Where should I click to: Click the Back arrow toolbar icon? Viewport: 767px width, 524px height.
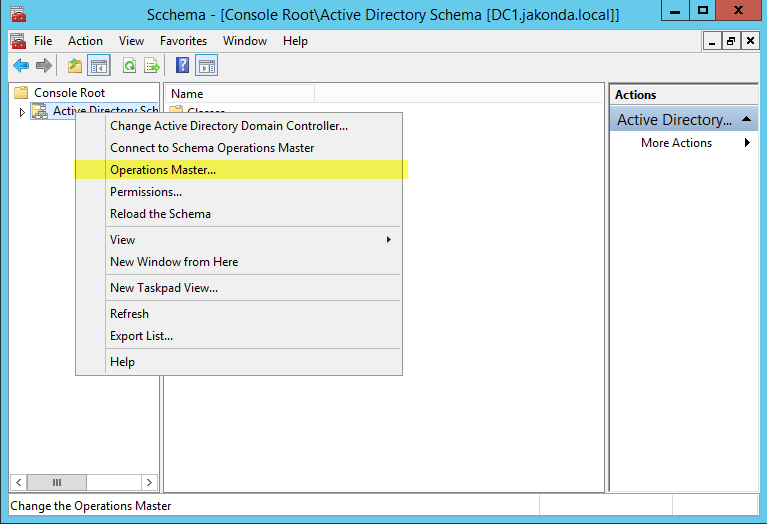pyautogui.click(x=20, y=66)
